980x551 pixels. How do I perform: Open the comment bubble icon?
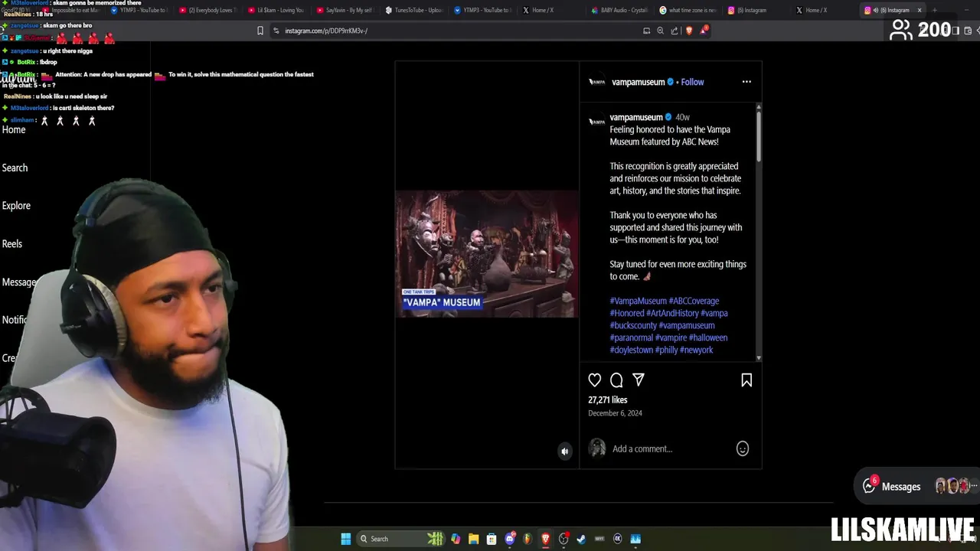point(616,380)
